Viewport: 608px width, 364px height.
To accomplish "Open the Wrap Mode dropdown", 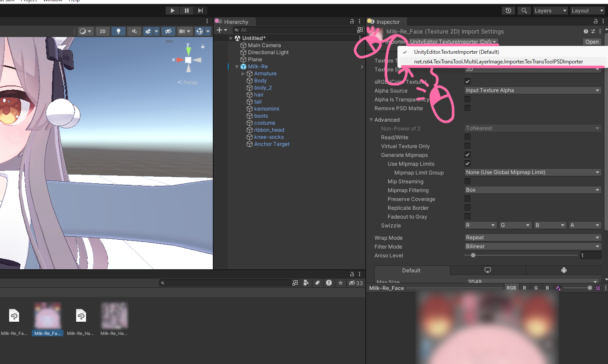I will (x=533, y=238).
